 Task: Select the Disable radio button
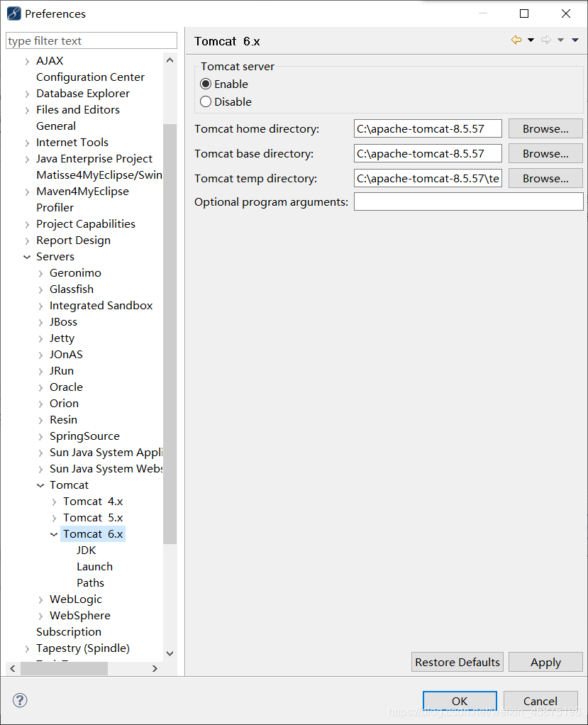tap(206, 101)
